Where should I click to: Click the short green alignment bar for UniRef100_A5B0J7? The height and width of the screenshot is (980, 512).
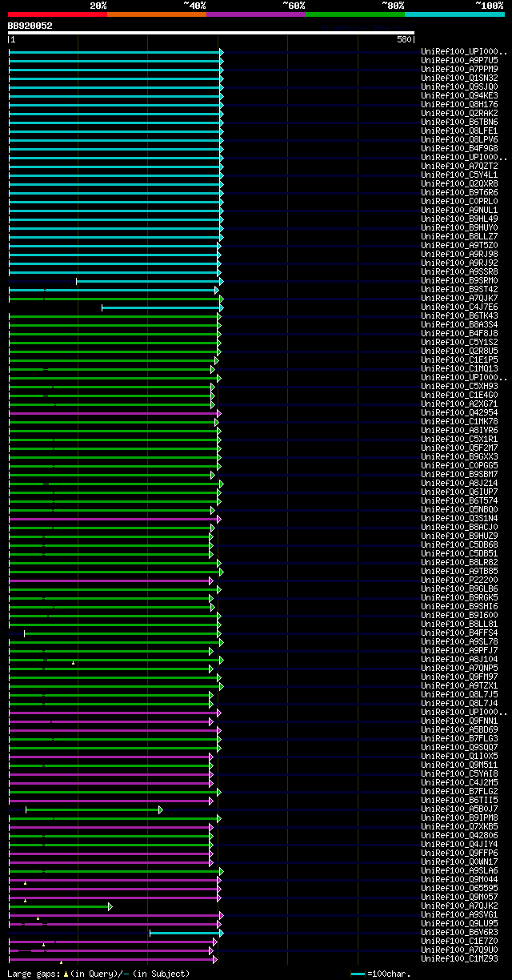(x=94, y=809)
